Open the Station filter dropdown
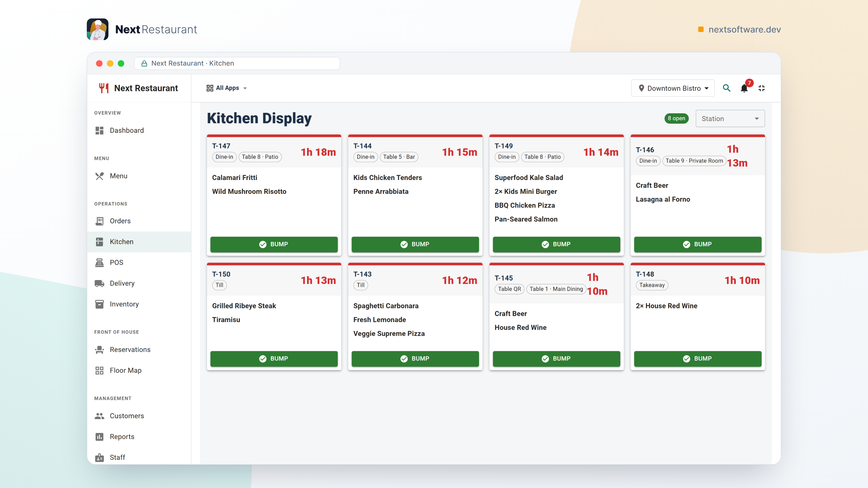 coord(730,118)
